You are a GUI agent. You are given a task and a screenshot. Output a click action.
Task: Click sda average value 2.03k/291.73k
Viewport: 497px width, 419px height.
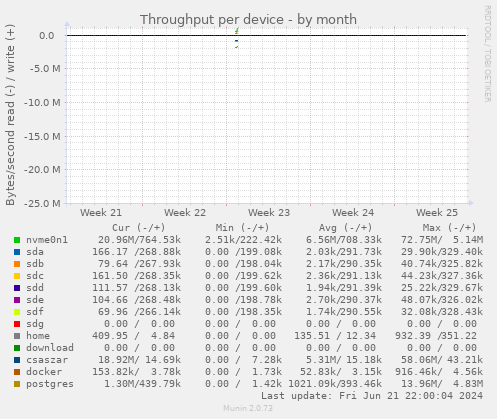344,252
